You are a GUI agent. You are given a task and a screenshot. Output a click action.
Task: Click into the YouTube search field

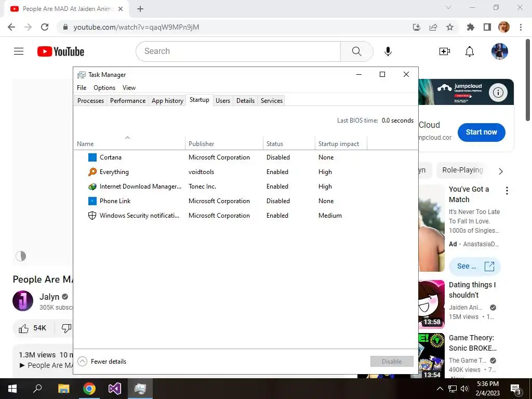pyautogui.click(x=238, y=51)
